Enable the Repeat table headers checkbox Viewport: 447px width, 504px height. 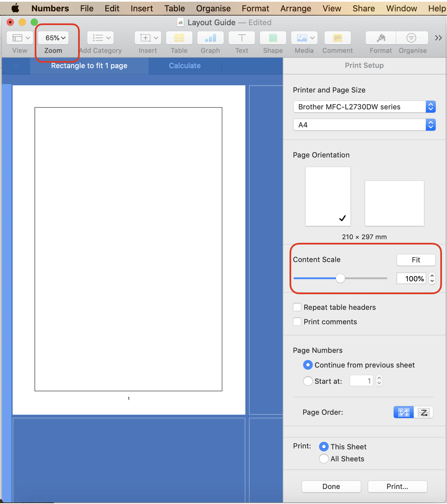[x=297, y=307]
